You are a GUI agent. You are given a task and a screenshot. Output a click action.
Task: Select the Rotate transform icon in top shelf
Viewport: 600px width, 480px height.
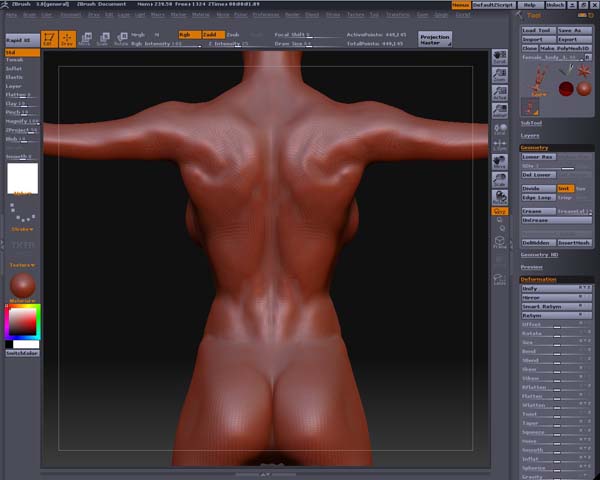[x=121, y=39]
